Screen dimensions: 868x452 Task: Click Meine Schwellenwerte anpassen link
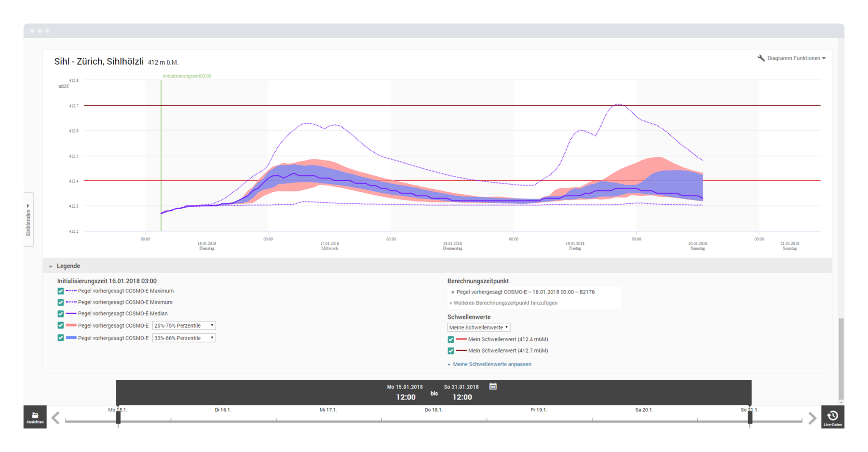(x=492, y=364)
